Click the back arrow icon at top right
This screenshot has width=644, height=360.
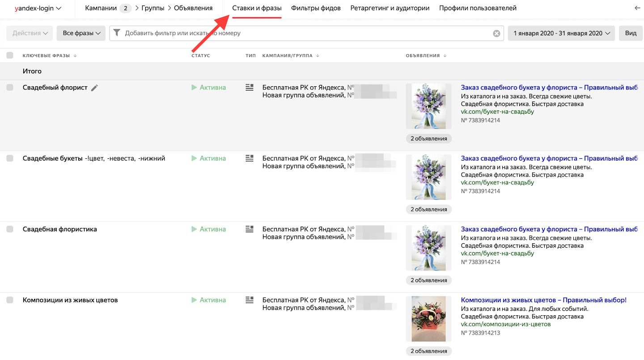click(x=637, y=8)
